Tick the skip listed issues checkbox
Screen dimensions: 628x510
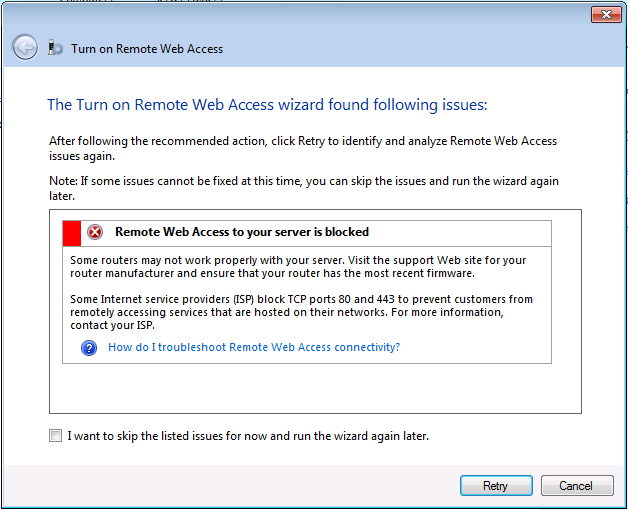54,436
